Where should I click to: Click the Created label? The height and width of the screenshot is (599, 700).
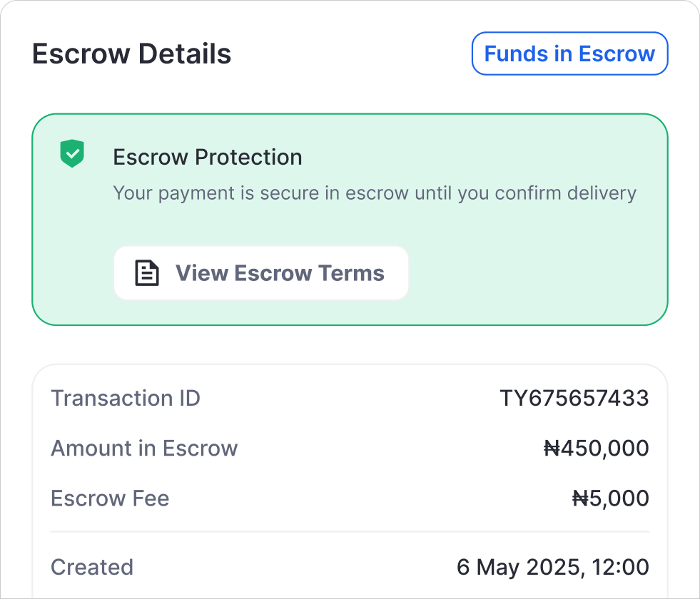[92, 567]
